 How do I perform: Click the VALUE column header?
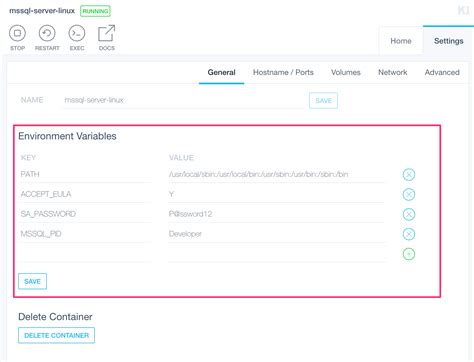181,158
